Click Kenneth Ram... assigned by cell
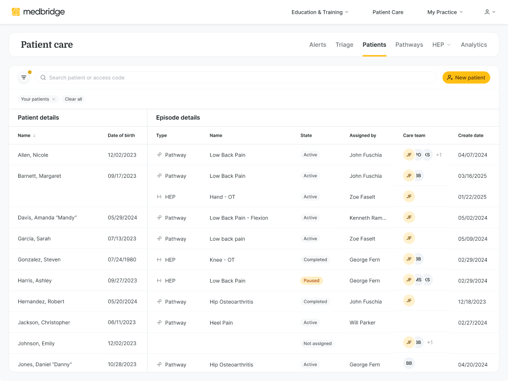This screenshot has width=508, height=381. [368, 218]
